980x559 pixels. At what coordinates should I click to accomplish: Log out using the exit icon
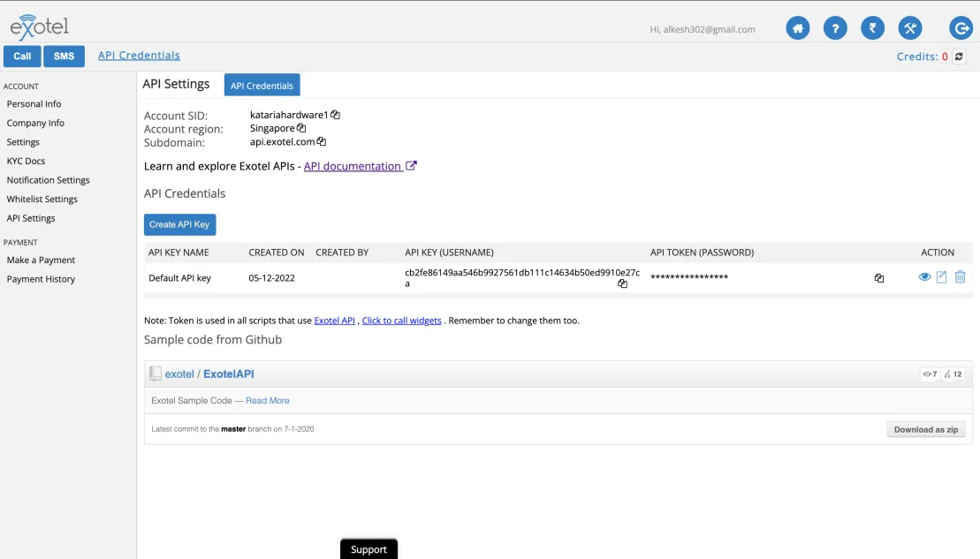961,28
